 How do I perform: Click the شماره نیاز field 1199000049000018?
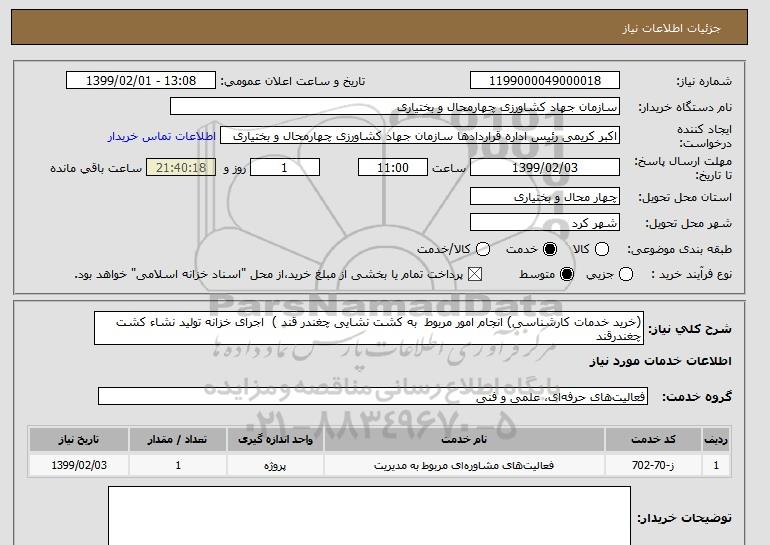[545, 81]
